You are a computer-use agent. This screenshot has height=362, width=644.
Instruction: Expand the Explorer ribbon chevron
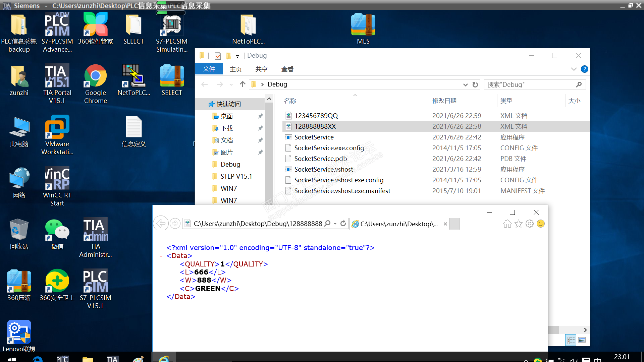[574, 69]
